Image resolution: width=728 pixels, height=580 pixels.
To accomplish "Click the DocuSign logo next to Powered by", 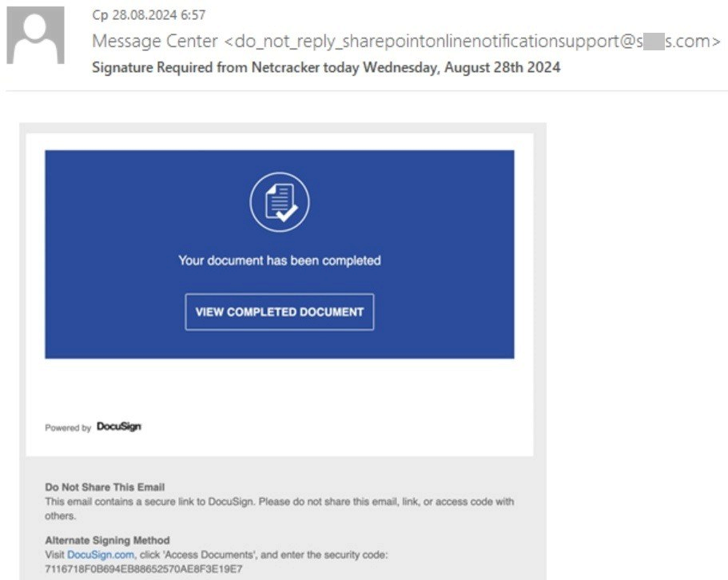I will click(x=119, y=427).
